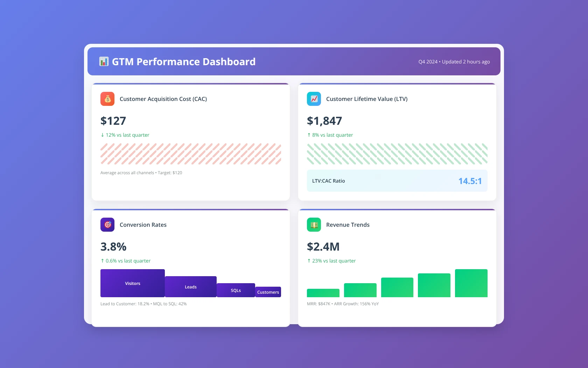Screen dimensions: 588x368
Task: Click '8% vs last quarter' change indicator
Action: (x=330, y=135)
